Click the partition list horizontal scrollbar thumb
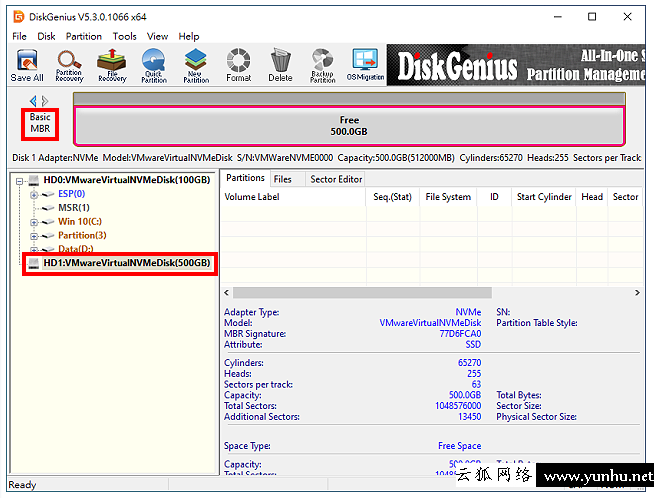Screen dimensions: 657x498 click(x=362, y=293)
